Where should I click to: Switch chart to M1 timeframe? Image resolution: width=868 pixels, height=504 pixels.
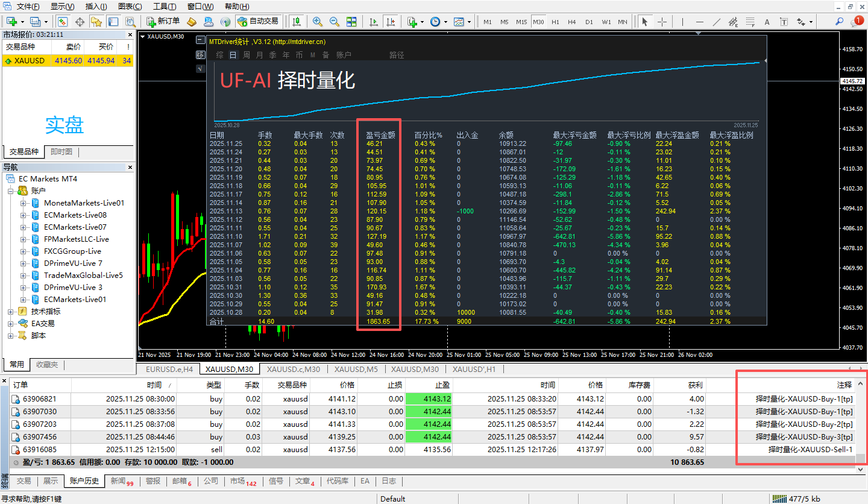coord(487,22)
